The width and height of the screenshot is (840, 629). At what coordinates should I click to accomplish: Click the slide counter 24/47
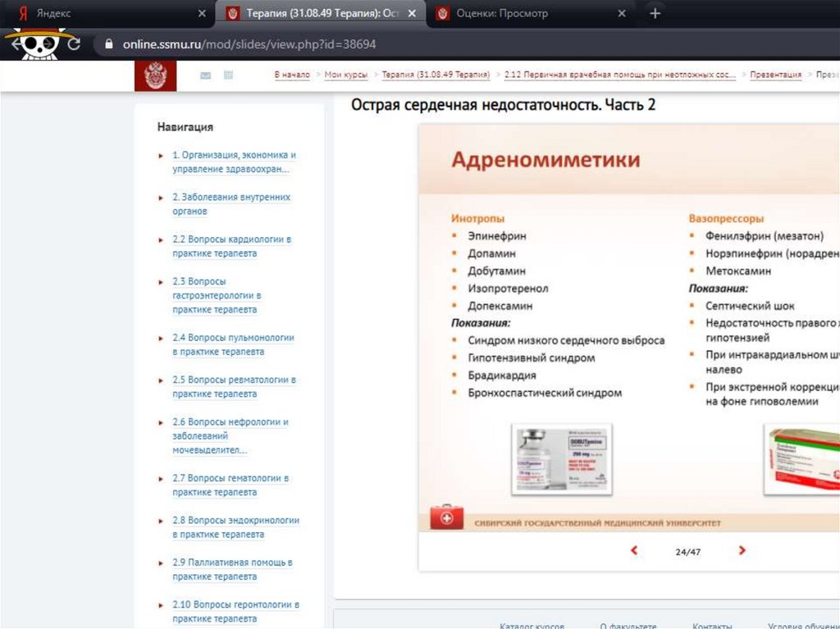[x=688, y=551]
